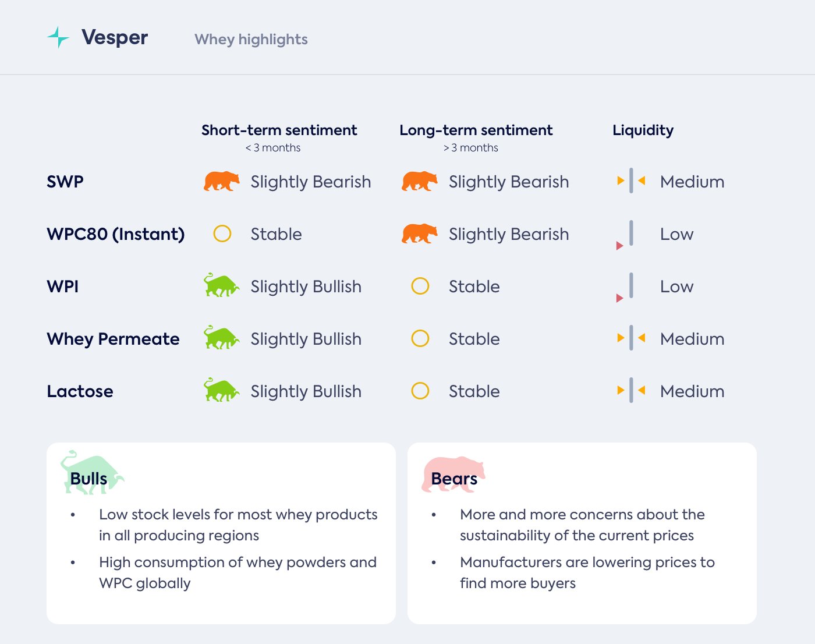The width and height of the screenshot is (815, 644).
Task: Click the Stable circle in WPI long-term
Action: 420,286
